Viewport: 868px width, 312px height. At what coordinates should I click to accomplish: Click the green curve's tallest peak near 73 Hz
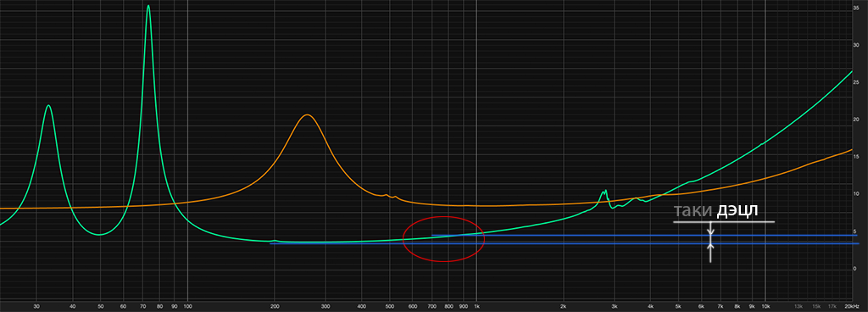[x=148, y=6]
